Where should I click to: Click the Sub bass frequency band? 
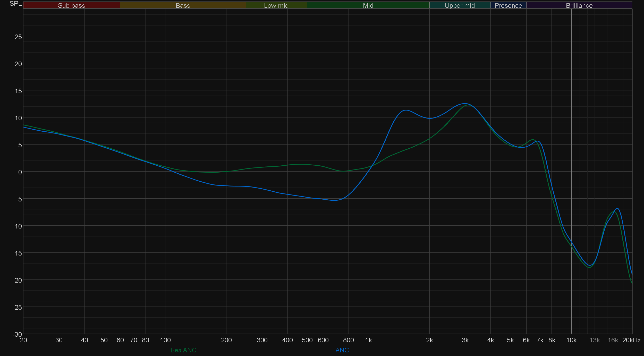pos(71,5)
